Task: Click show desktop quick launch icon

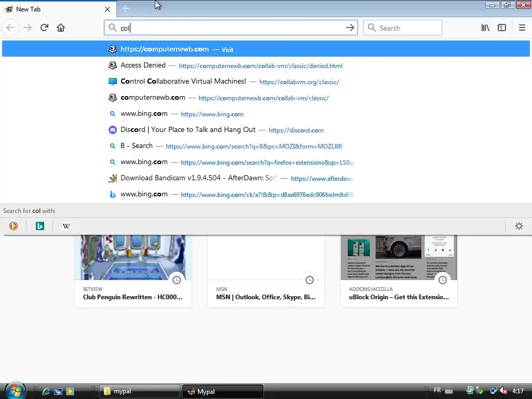Action: [x=58, y=391]
